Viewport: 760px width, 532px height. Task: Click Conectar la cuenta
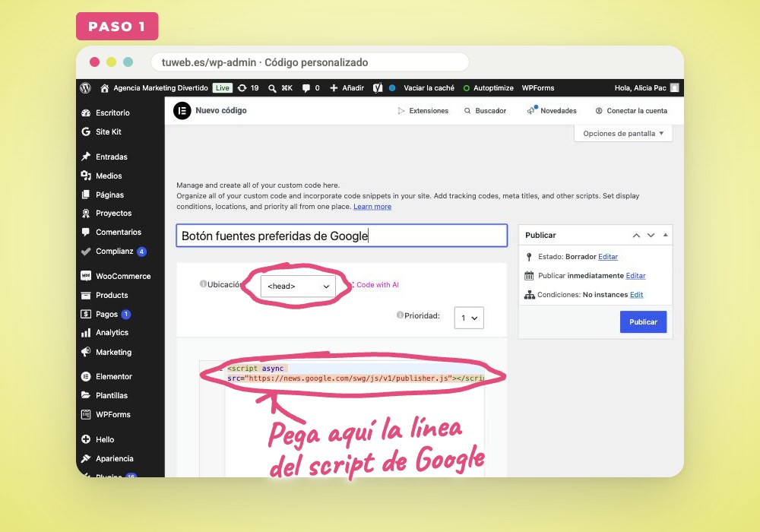tap(632, 111)
